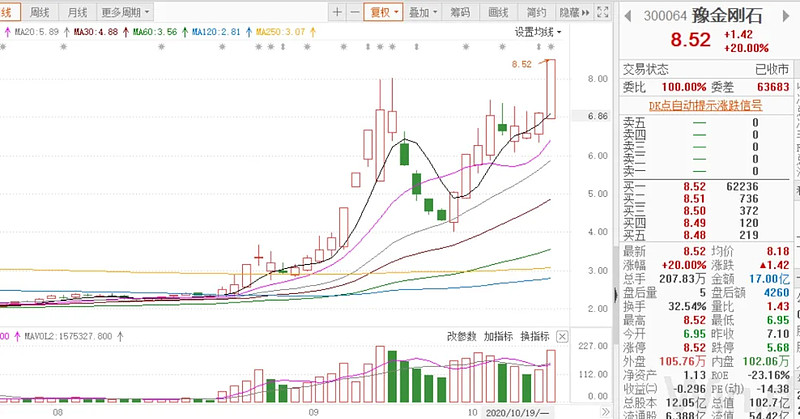Go to next stock using right arrow
Screen dimensions: 800x419
[786, 16]
